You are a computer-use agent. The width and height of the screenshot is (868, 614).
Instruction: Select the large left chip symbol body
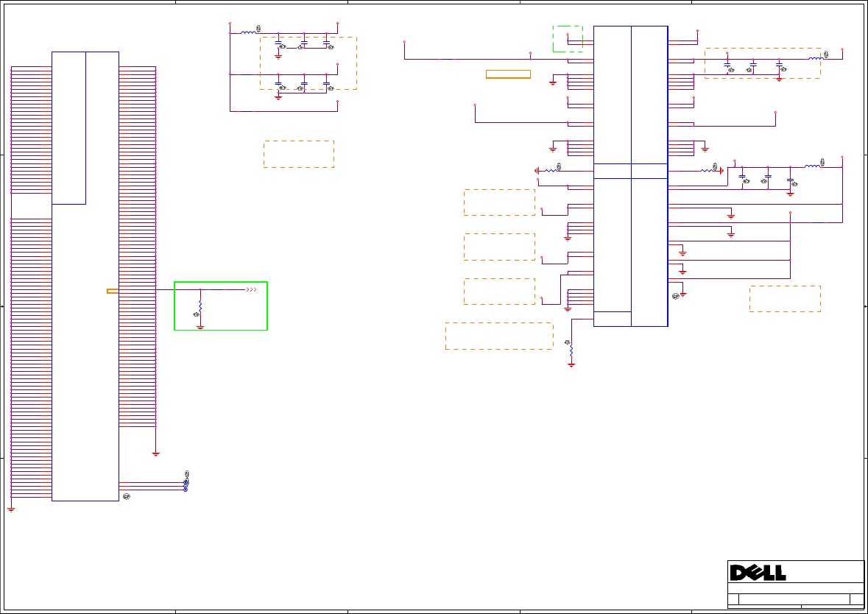click(85, 276)
